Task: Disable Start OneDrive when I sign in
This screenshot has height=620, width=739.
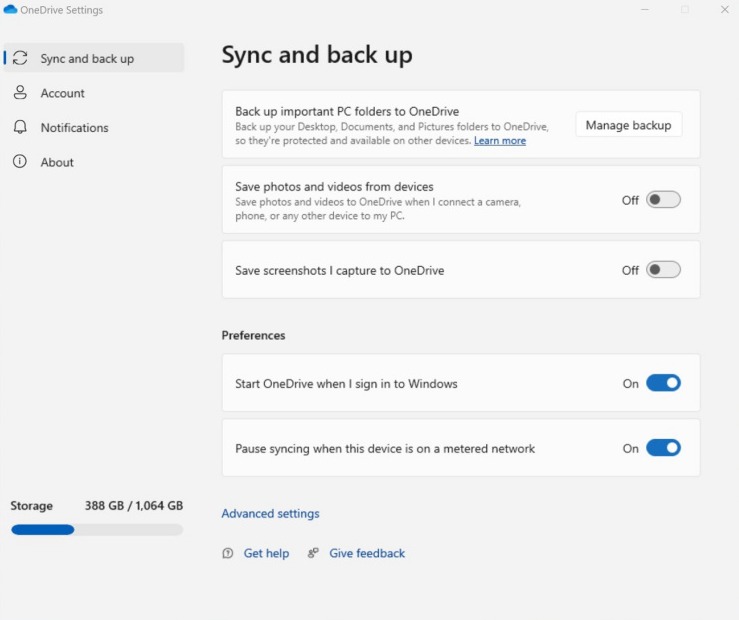Action: click(x=663, y=383)
